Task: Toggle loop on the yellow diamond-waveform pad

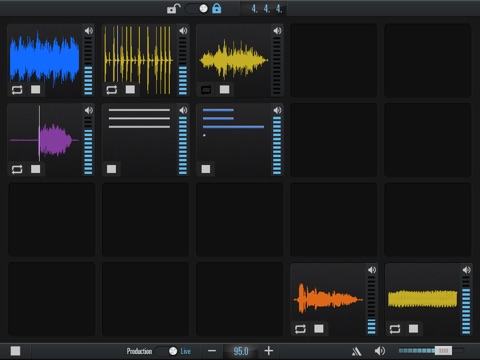Action: tap(206, 90)
